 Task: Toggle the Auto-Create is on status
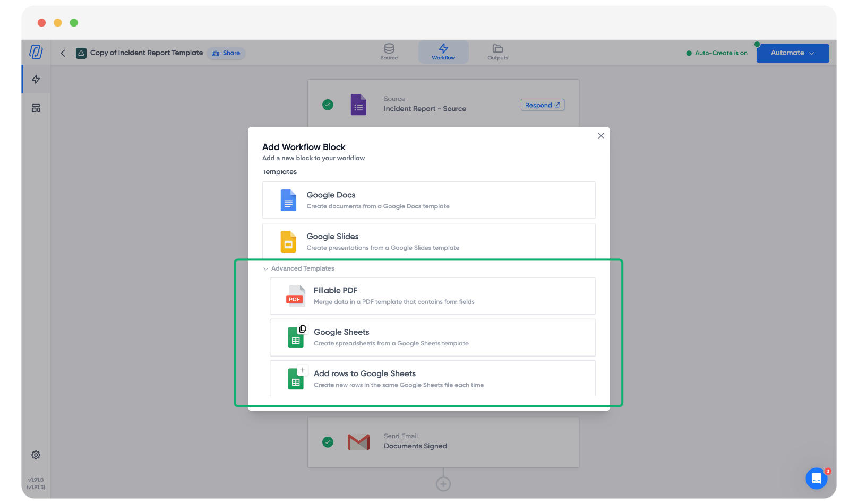tap(717, 53)
